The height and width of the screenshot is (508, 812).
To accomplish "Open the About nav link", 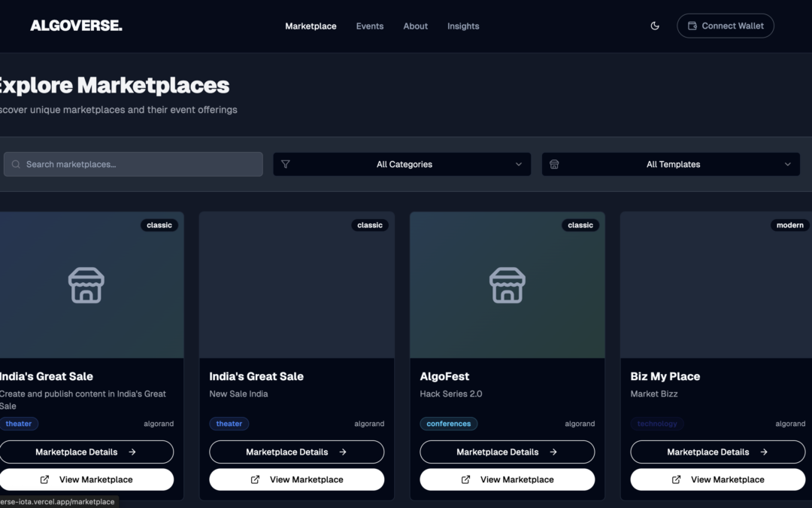I will (415, 26).
